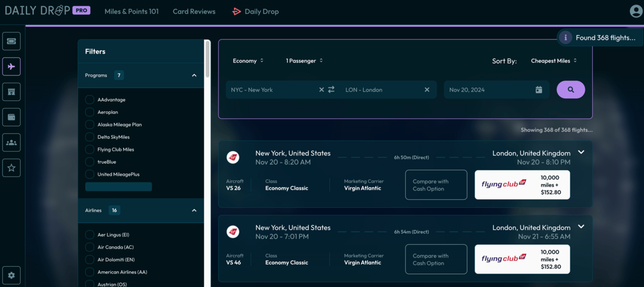This screenshot has width=644, height=287.
Task: Click Compare with Cash Option for VS 26
Action: click(436, 185)
